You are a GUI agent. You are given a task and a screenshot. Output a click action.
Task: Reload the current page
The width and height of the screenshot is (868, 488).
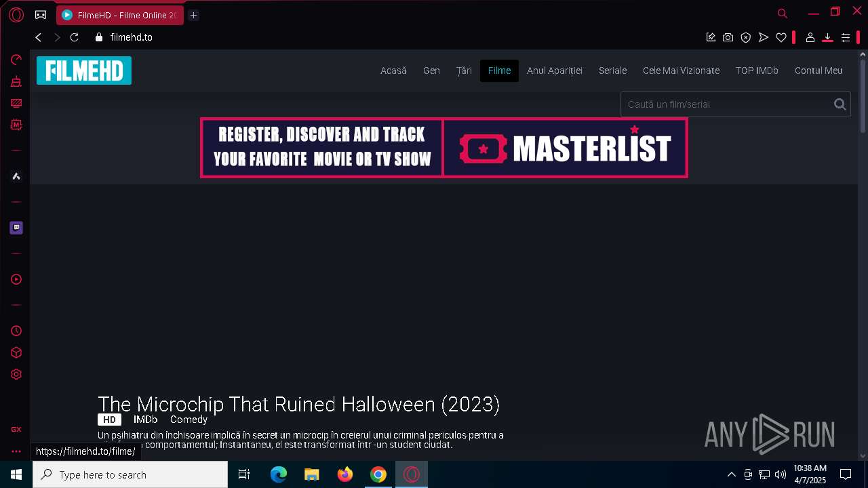coord(75,37)
